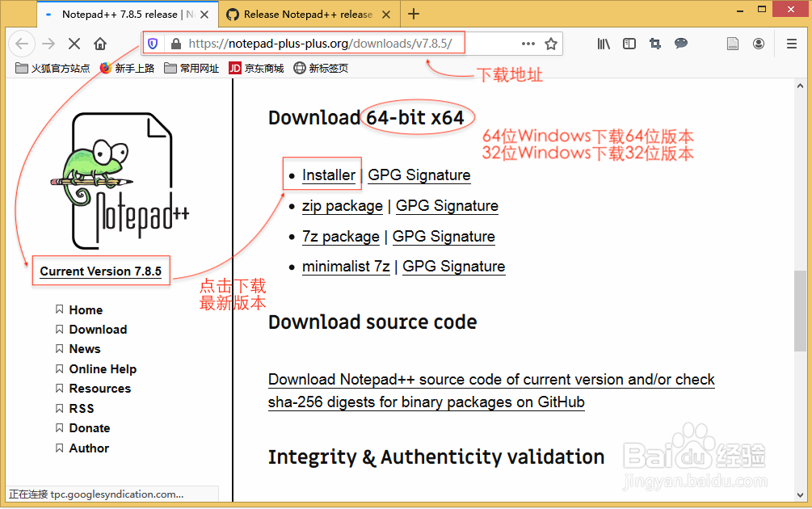Viewport: 812px width, 509px height.
Task: Open GPG Signature for the Installer
Action: click(419, 175)
